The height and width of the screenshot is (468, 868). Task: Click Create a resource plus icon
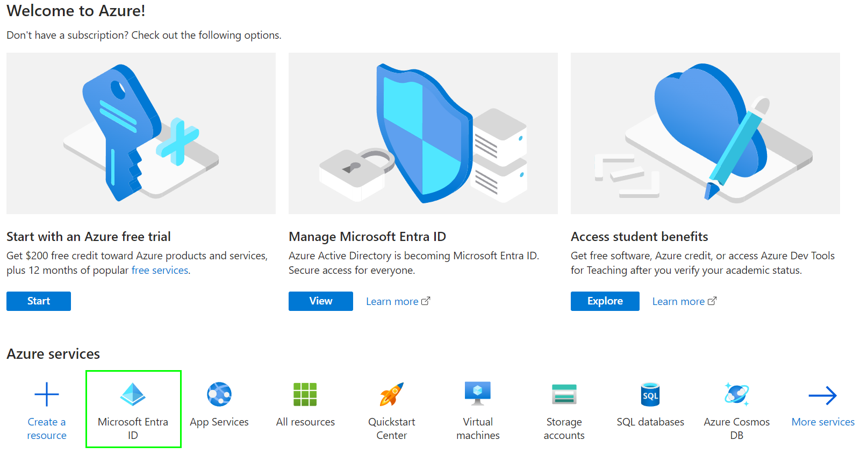pyautogui.click(x=47, y=394)
